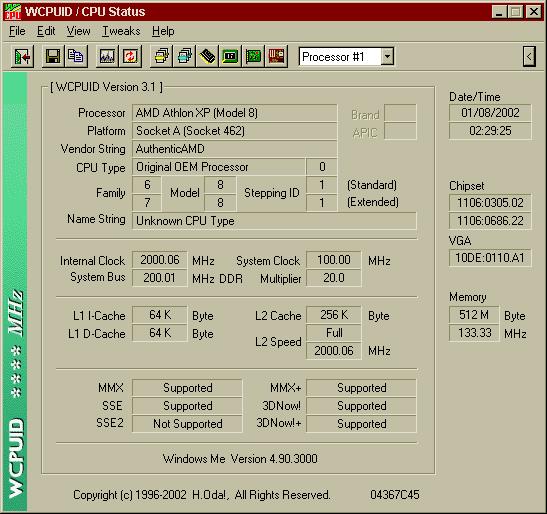The width and height of the screenshot is (547, 514).
Task: Click the L2 Speed Full value
Action: 334,333
